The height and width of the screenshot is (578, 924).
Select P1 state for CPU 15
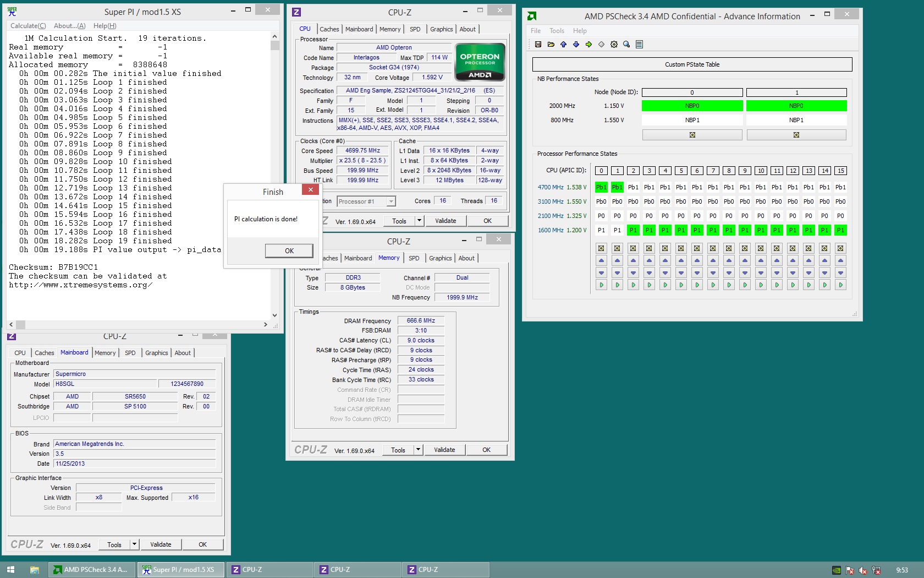(x=840, y=230)
